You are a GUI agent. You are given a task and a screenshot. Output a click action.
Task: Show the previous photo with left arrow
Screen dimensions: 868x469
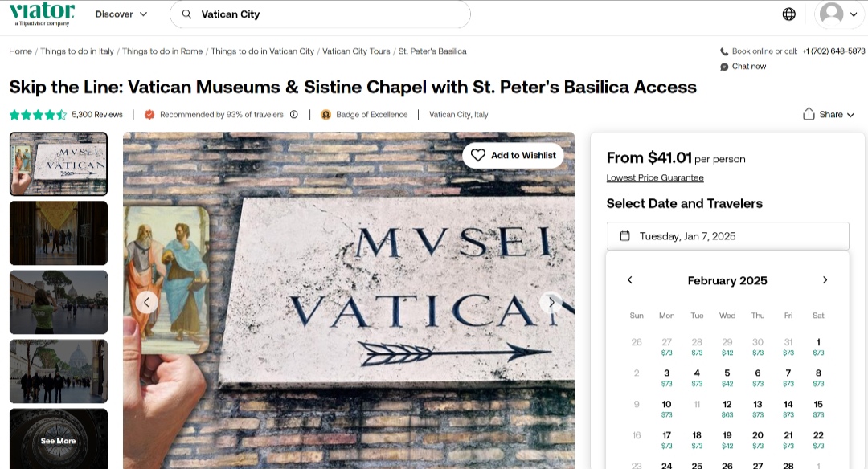[146, 302]
